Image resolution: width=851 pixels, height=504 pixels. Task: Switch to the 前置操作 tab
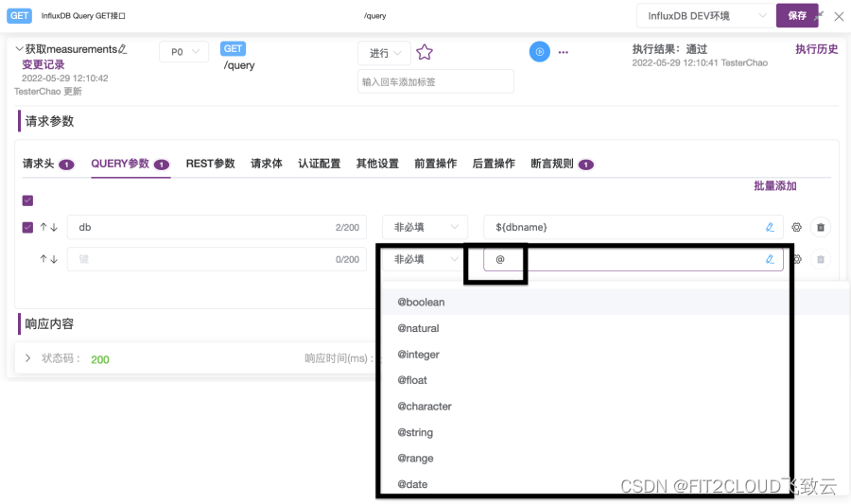coord(435,164)
